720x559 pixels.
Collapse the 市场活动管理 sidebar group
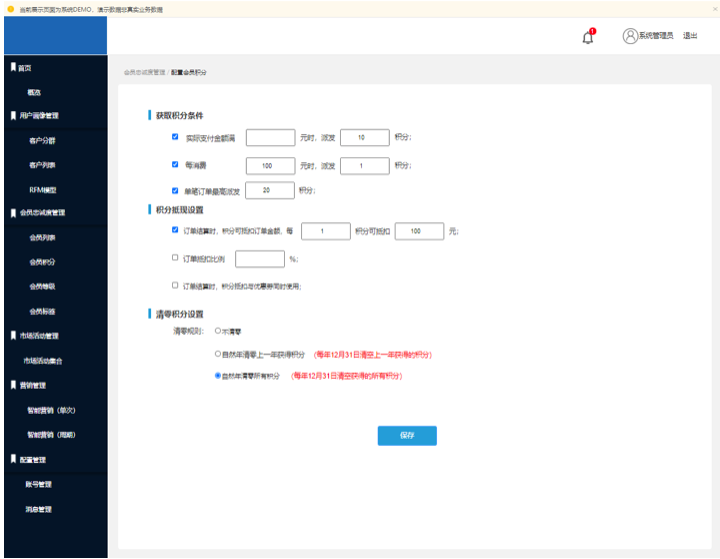(39, 336)
